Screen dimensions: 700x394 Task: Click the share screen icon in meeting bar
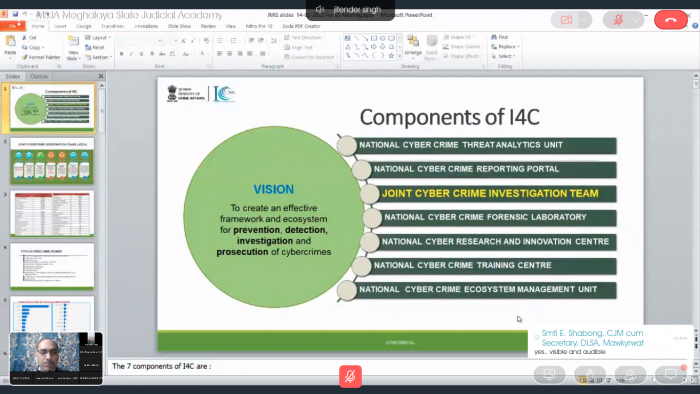[549, 374]
